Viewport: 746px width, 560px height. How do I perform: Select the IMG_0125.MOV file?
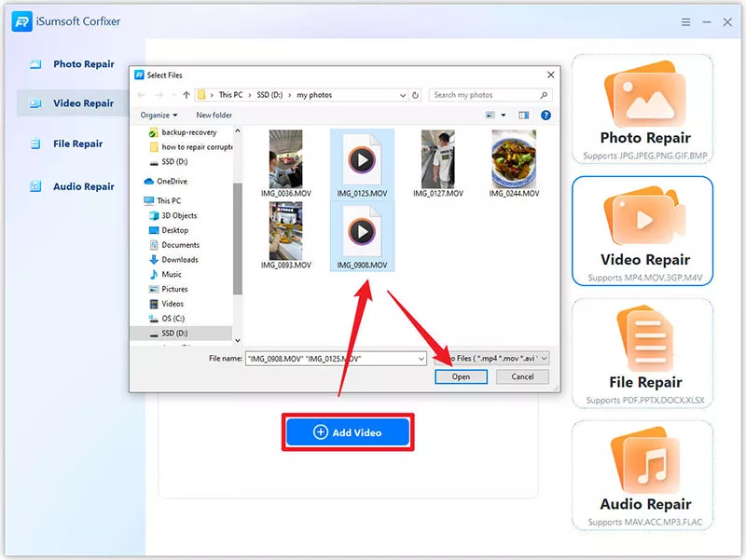pos(362,164)
